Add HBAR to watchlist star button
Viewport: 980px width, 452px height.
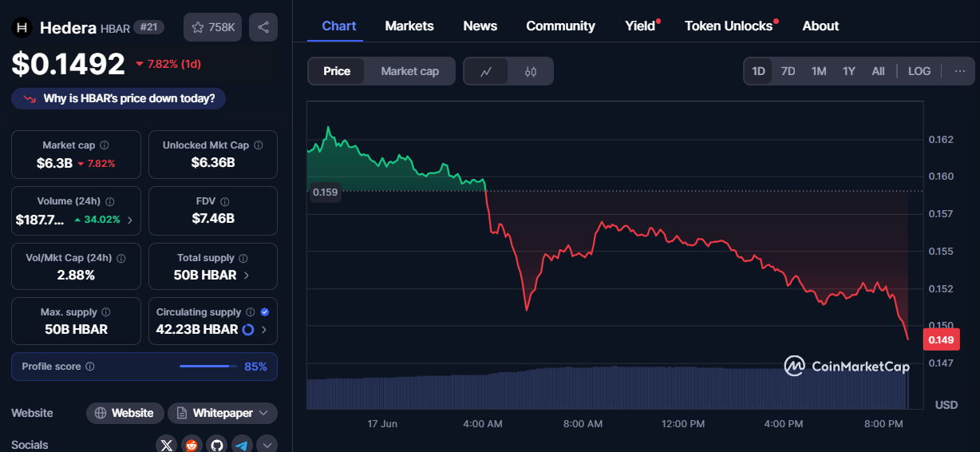pos(213,27)
